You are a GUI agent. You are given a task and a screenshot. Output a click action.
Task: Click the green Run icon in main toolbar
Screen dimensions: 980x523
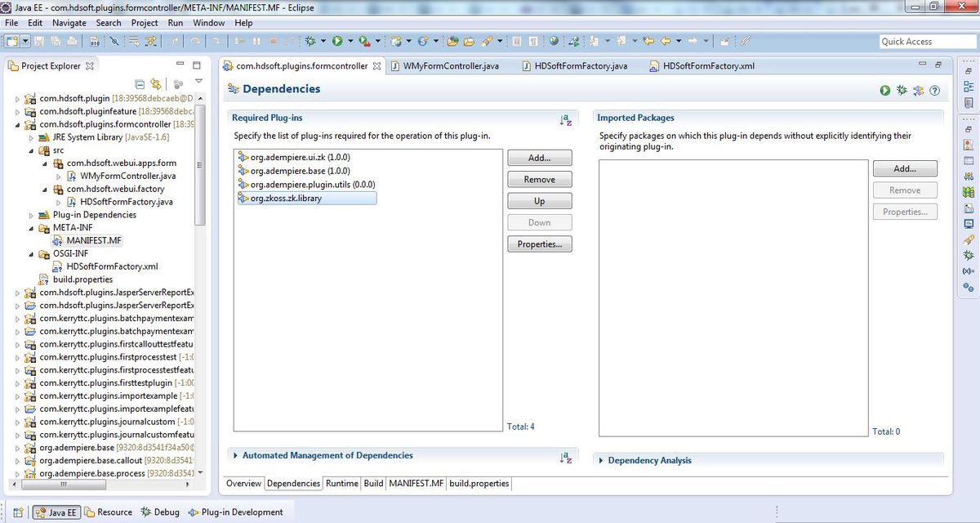[x=337, y=41]
